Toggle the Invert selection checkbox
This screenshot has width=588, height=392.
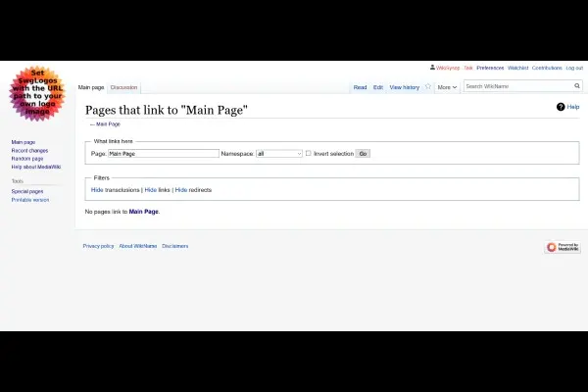tap(308, 154)
